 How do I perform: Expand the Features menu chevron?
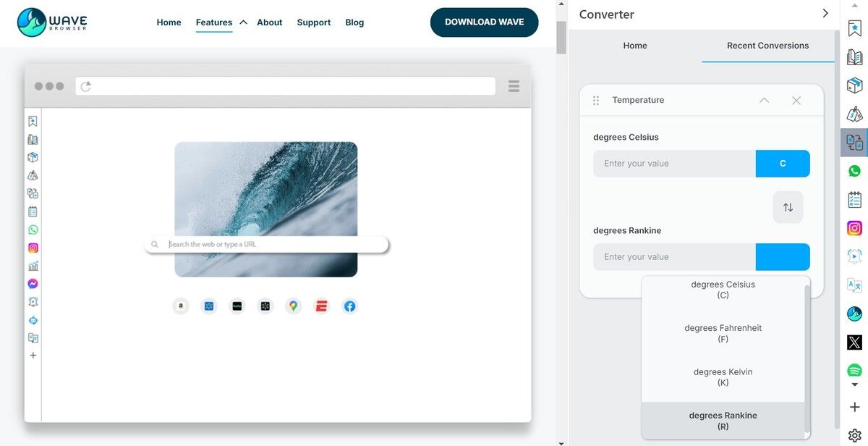point(243,22)
